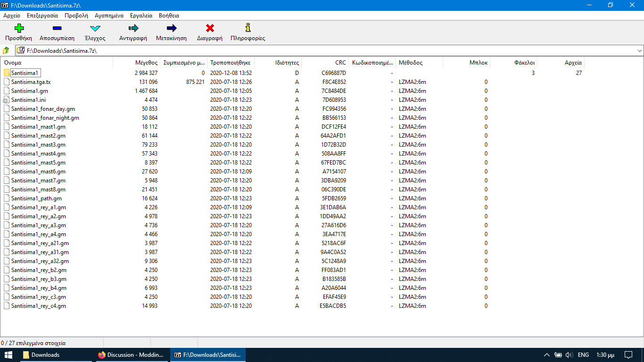Select Santisima1_mast1.gm file
The height and width of the screenshot is (362, 644).
[38, 127]
